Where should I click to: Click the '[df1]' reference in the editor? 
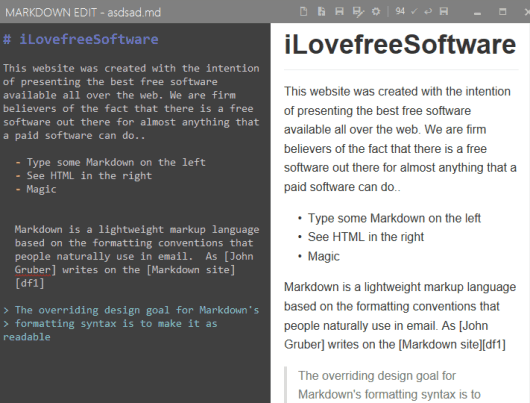click(29, 283)
